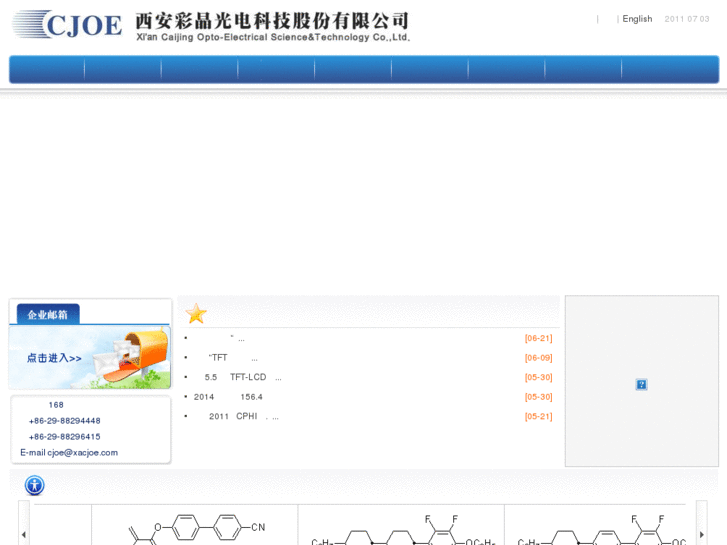Click the E-mail cjoe@xacjoe.com address
The width and height of the screenshot is (727, 545).
(69, 453)
